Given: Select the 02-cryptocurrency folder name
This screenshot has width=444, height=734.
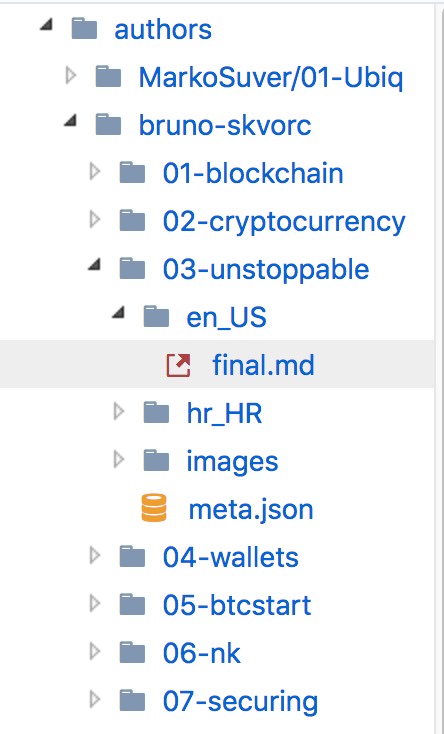Looking at the screenshot, I should pyautogui.click(x=284, y=221).
